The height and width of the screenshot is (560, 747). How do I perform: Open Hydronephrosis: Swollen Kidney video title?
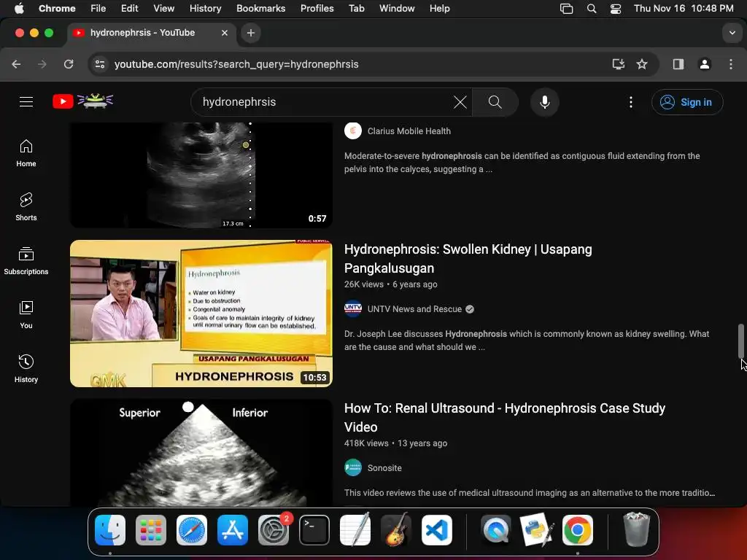pyautogui.click(x=468, y=259)
